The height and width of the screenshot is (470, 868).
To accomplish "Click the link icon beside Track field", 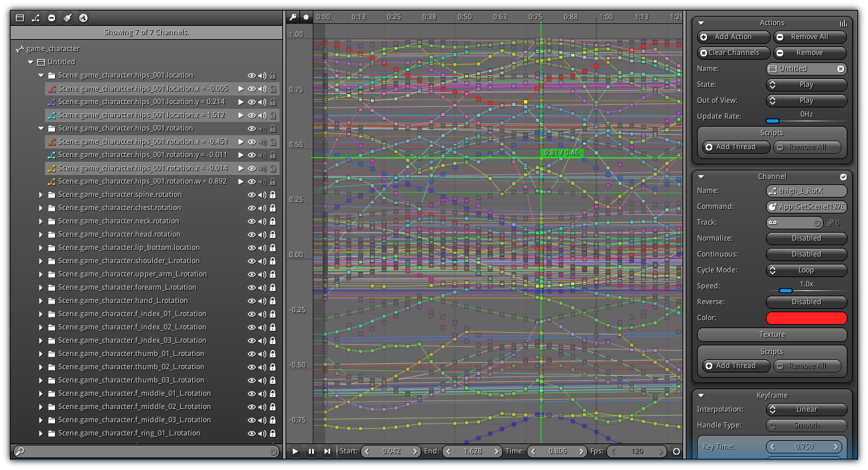I will [830, 223].
